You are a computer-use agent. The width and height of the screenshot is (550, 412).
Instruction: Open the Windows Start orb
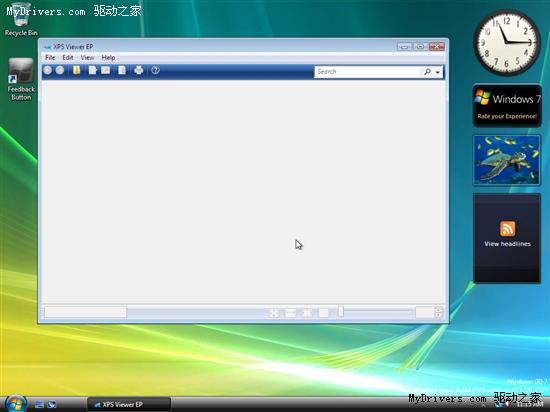(16, 403)
